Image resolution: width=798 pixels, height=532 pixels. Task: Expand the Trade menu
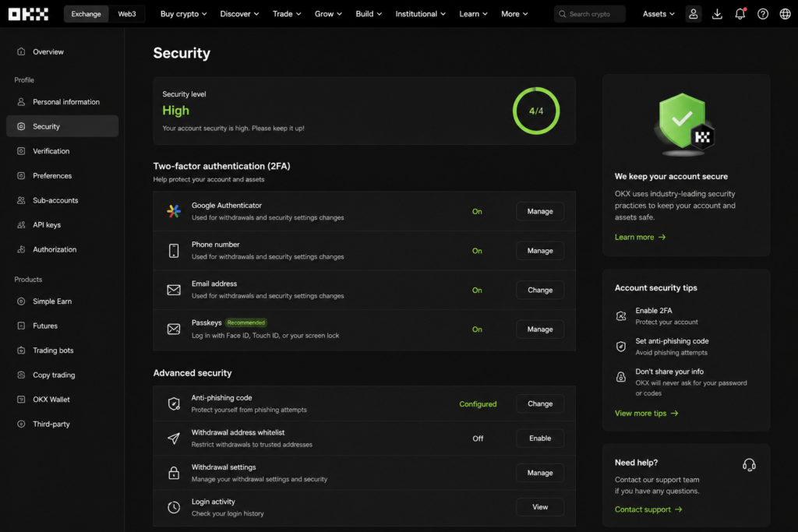[287, 14]
